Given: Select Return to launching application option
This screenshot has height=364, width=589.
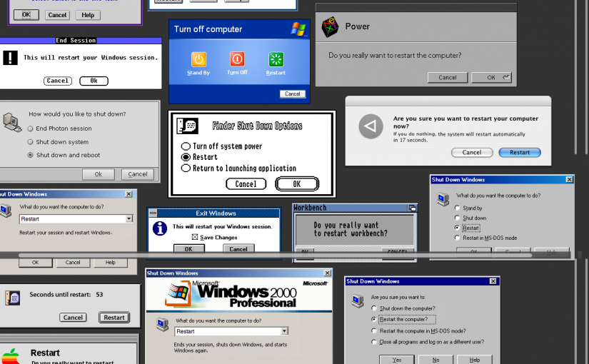Looking at the screenshot, I should 186,168.
